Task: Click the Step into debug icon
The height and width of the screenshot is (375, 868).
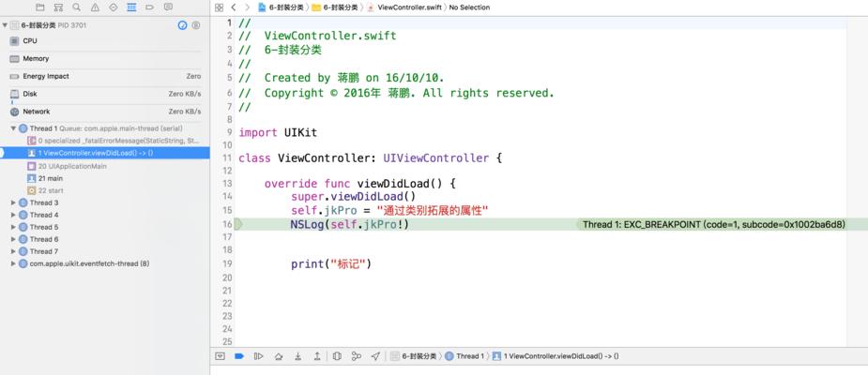Action: (x=297, y=356)
